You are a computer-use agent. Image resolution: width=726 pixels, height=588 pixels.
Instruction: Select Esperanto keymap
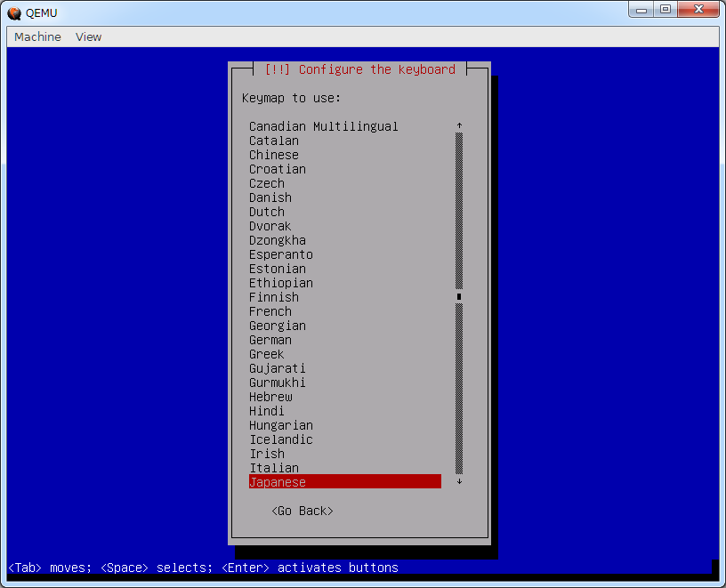point(345,254)
